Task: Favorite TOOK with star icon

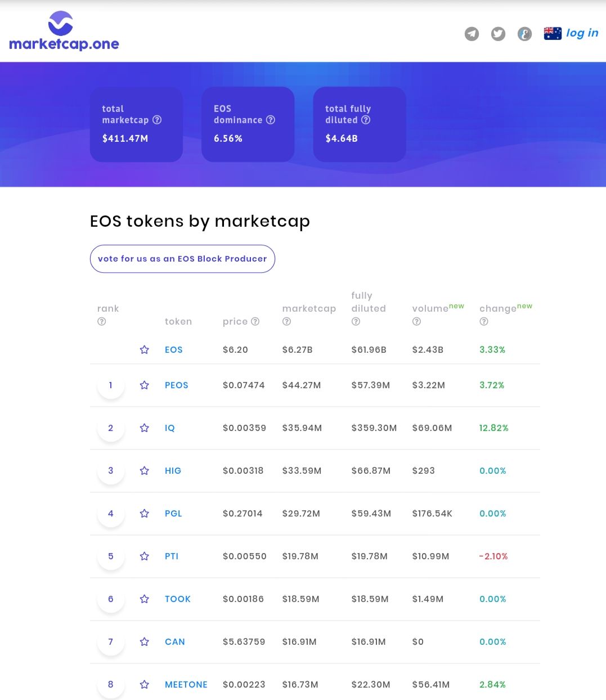Action: pos(145,599)
